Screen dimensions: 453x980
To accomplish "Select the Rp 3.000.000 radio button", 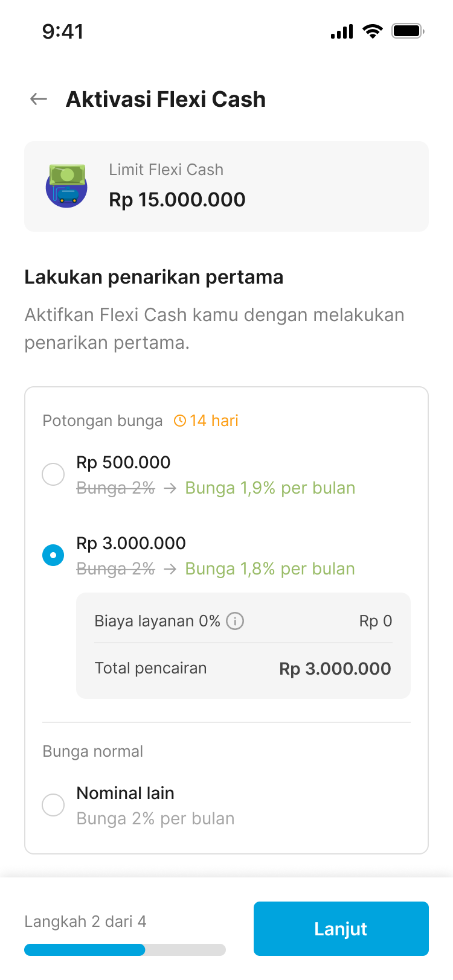I will point(53,555).
